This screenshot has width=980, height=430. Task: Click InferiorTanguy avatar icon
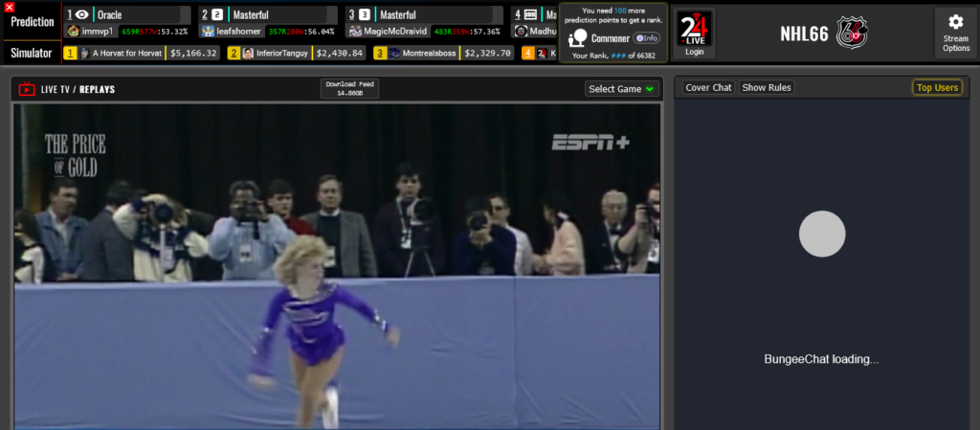click(248, 53)
